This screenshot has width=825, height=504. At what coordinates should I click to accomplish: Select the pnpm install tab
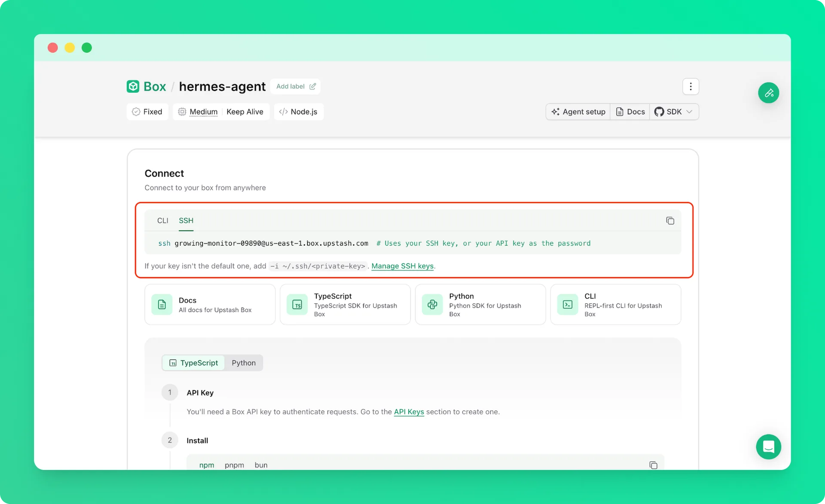234,465
